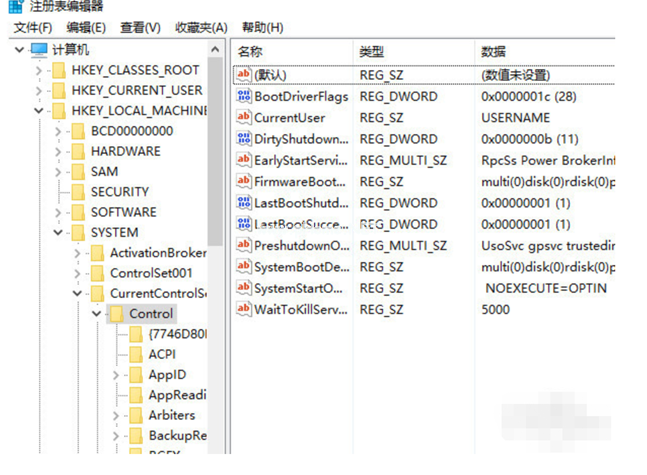647x475 pixels.
Task: Open the 查看(V) menu
Action: click(139, 27)
